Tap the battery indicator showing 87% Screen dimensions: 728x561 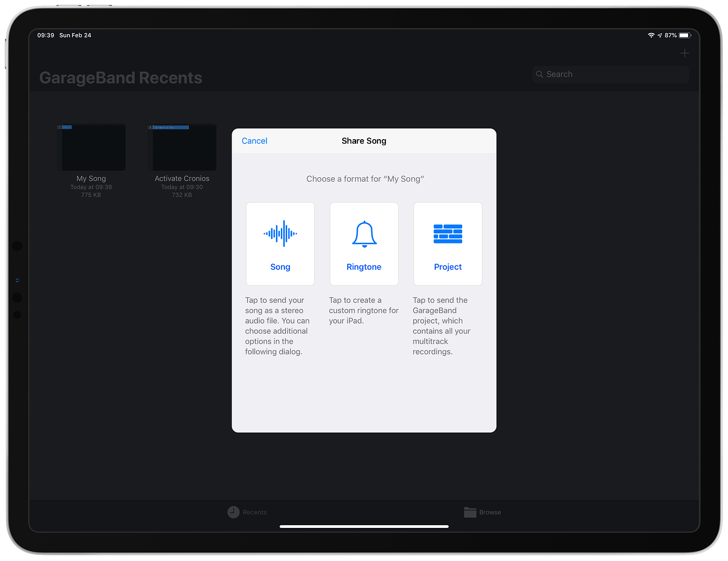click(684, 35)
